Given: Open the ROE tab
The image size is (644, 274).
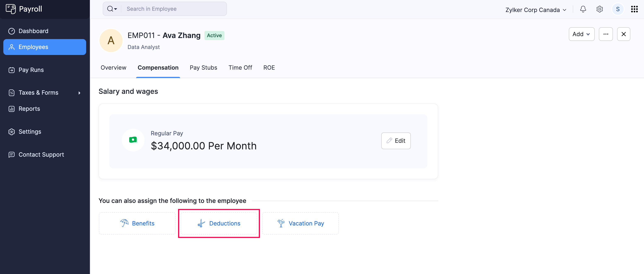Looking at the screenshot, I should tap(269, 68).
